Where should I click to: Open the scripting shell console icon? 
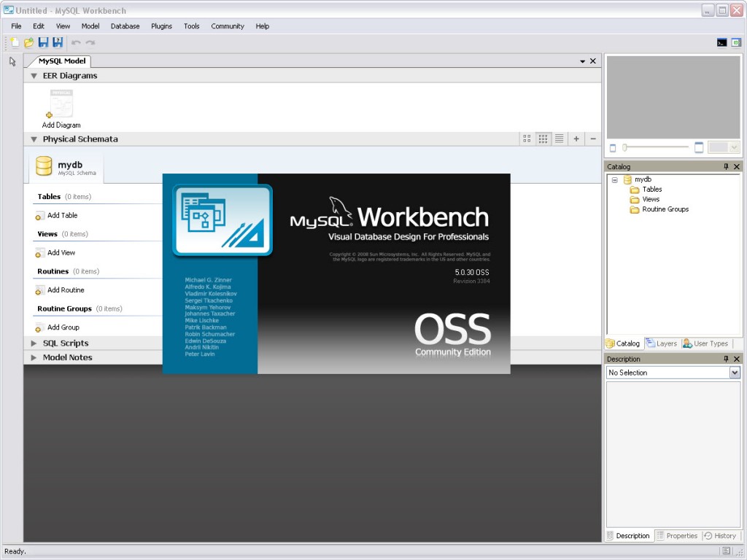pyautogui.click(x=721, y=42)
